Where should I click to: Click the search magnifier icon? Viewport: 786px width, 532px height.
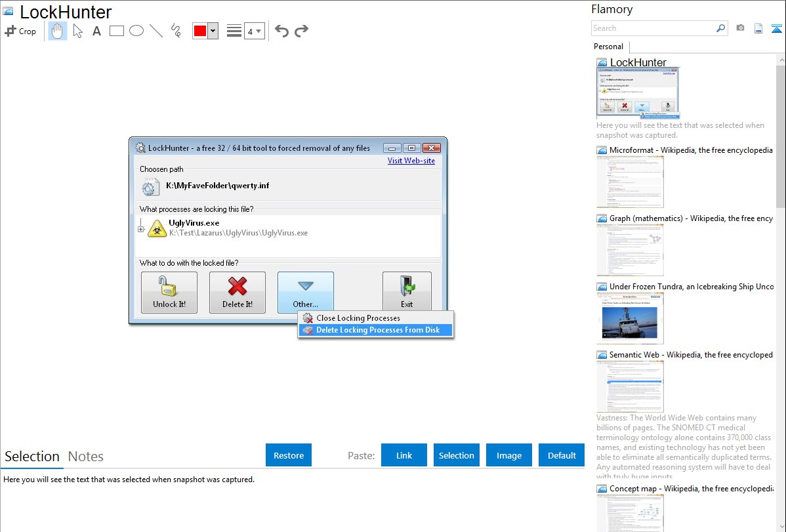click(720, 28)
